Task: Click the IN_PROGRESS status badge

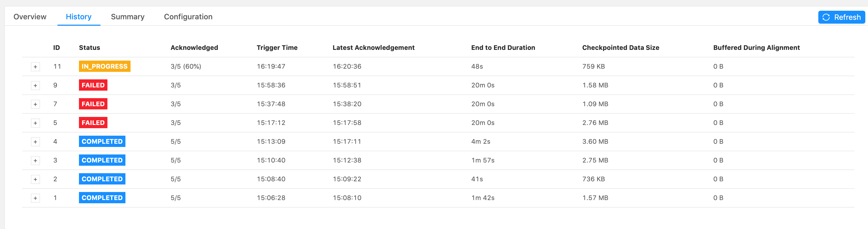Action: click(104, 66)
